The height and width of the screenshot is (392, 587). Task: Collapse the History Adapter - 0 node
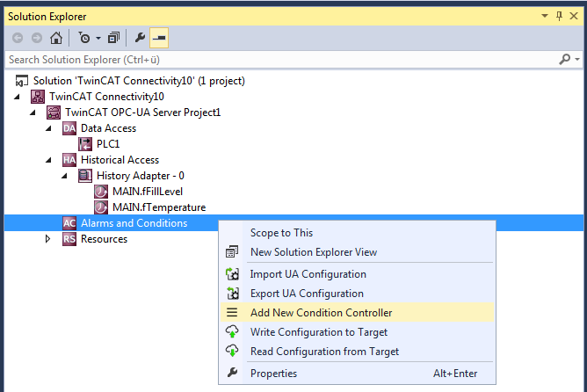pos(64,176)
